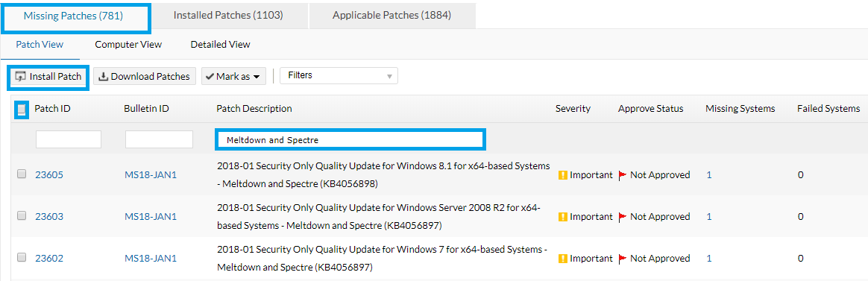Image resolution: width=868 pixels, height=281 pixels.
Task: Click failed systems value 0 for patch 23603
Action: click(800, 217)
